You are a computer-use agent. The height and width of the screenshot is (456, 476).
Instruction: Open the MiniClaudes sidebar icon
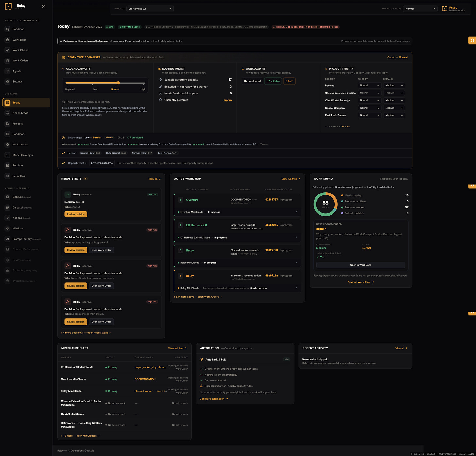pyautogui.click(x=8, y=144)
